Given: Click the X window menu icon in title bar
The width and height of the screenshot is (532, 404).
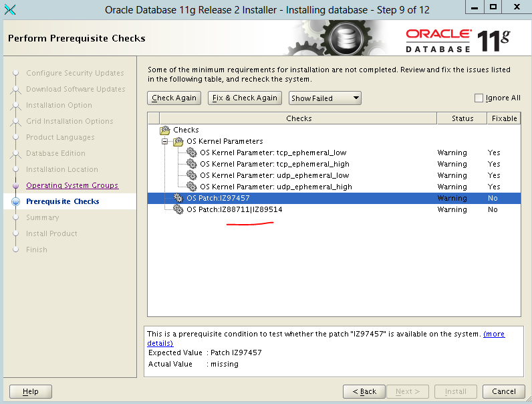Looking at the screenshot, I should tap(10, 10).
